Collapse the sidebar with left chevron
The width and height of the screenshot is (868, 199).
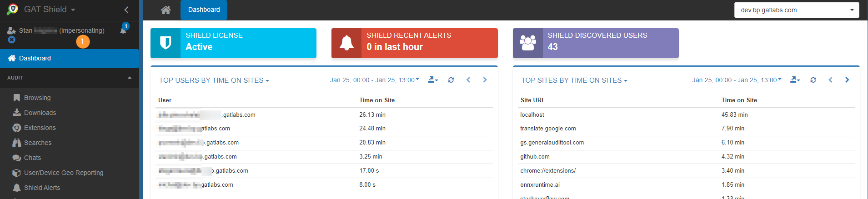pyautogui.click(x=126, y=10)
